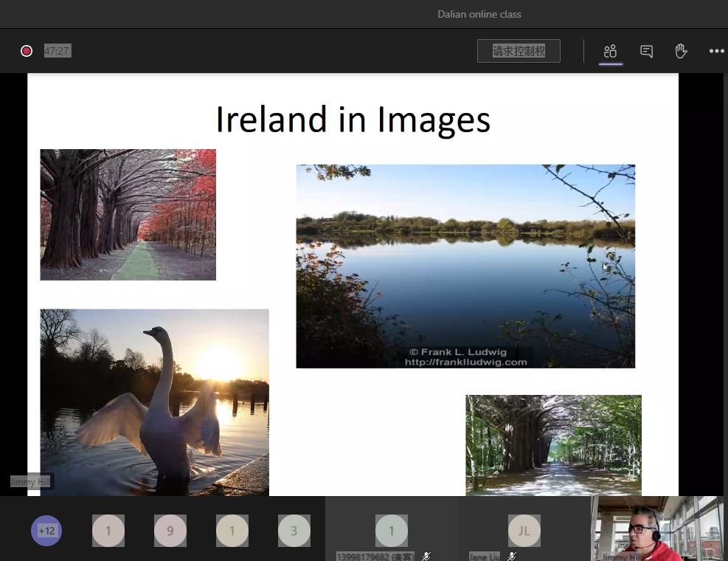Click the JL avatar for Jane Liu
728x561 pixels.
(524, 530)
